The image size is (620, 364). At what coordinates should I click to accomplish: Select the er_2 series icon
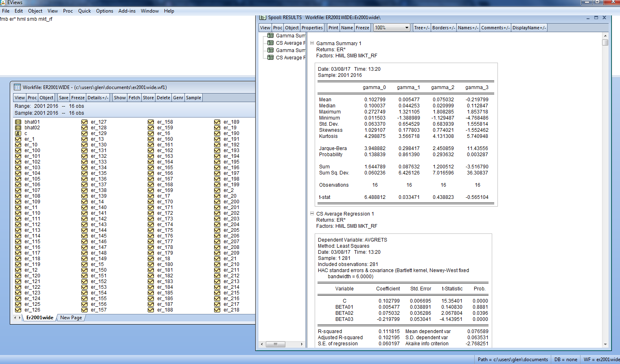pyautogui.click(x=217, y=190)
